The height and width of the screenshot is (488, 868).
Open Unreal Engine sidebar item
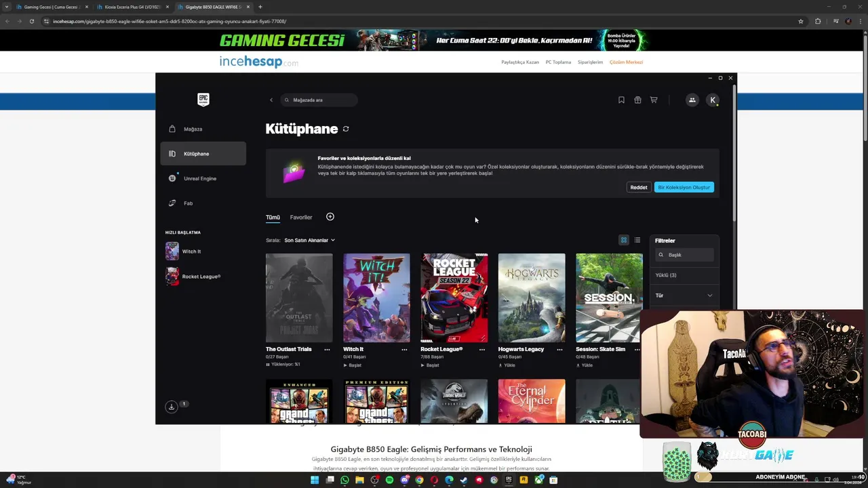[x=203, y=178]
